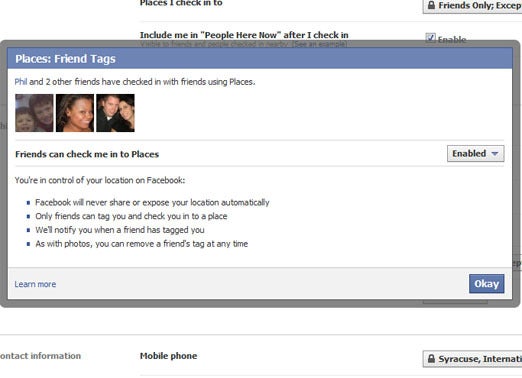Open the Syracuse privacy dropdown for Mobile phone

(473, 359)
